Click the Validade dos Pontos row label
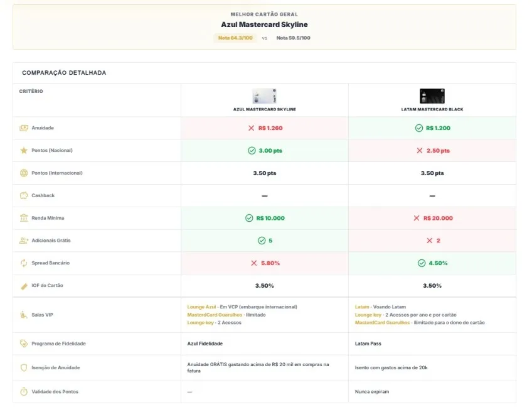The height and width of the screenshot is (412, 532). [55, 392]
